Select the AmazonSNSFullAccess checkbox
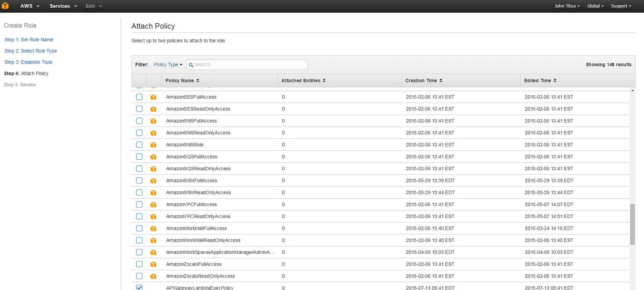The height and width of the screenshot is (290, 644). [139, 121]
